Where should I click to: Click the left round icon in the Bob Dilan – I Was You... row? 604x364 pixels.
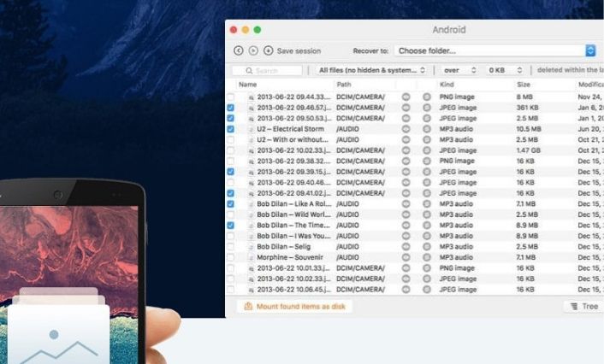[406, 236]
